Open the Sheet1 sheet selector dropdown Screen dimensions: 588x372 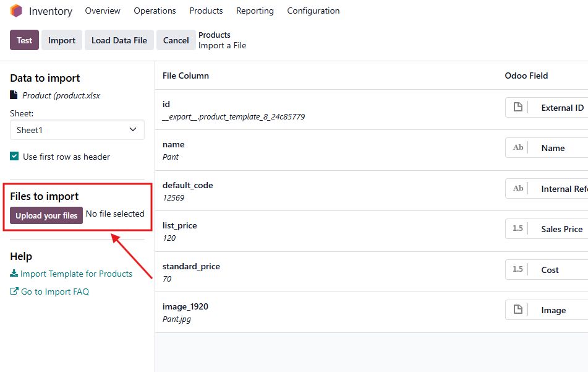pyautogui.click(x=77, y=130)
